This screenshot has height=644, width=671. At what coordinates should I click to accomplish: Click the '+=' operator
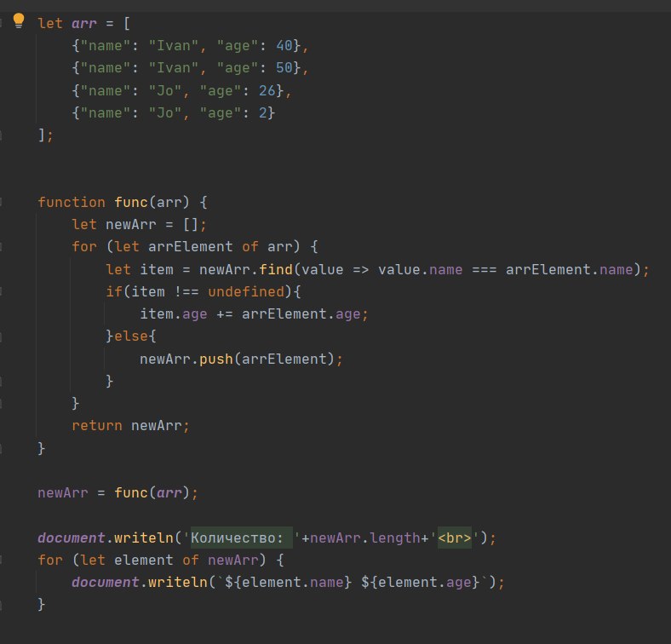click(225, 313)
